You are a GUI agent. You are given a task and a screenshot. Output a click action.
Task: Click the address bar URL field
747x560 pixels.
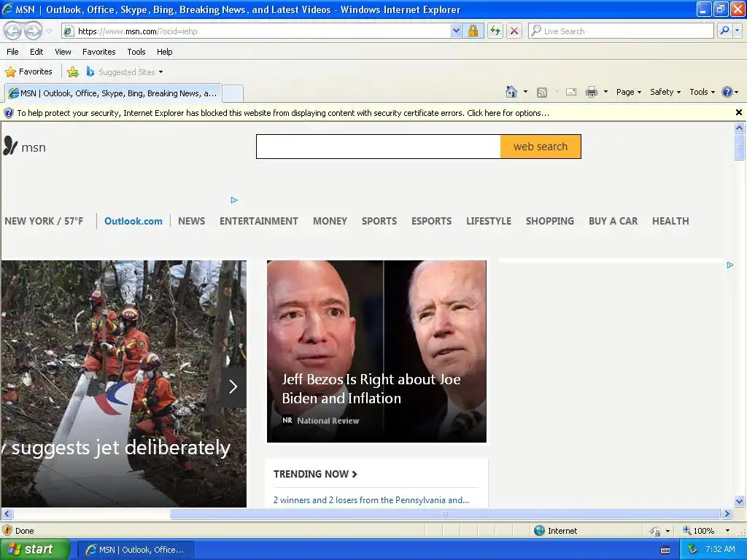pos(257,31)
